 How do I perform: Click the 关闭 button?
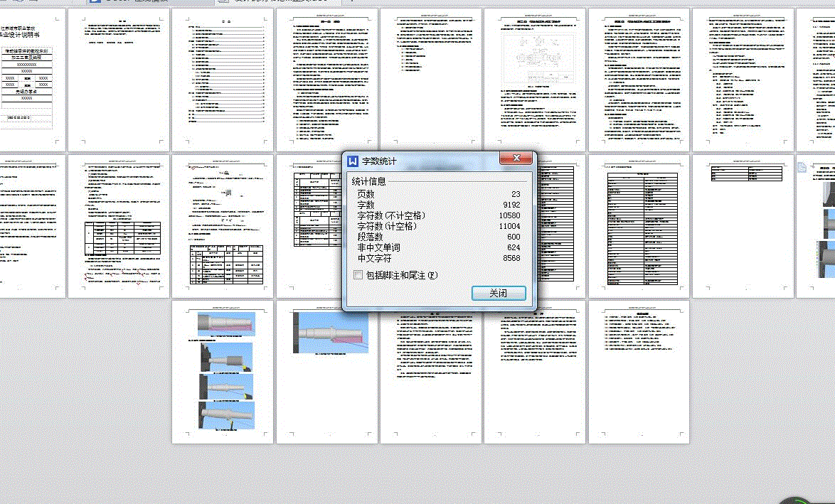click(499, 294)
